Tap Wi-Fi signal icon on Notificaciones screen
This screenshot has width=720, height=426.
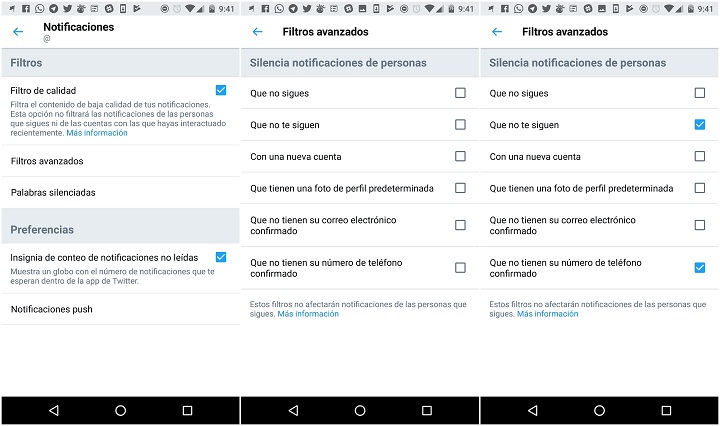(189, 9)
